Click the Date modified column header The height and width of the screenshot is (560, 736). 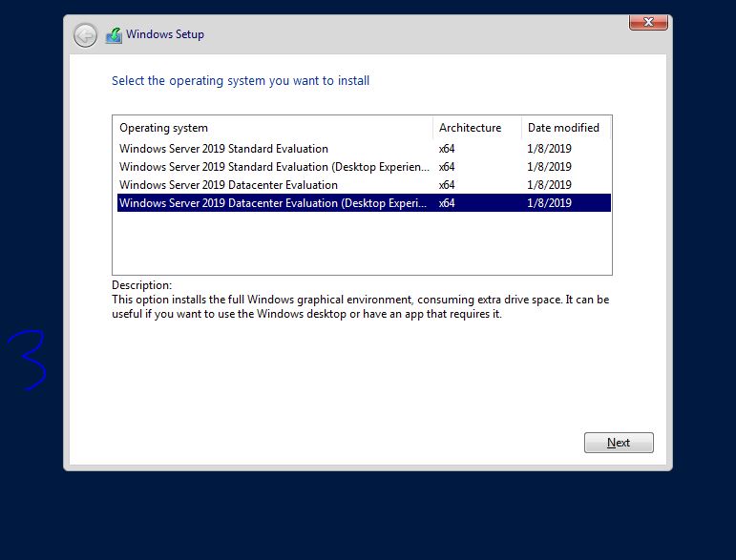click(x=566, y=128)
